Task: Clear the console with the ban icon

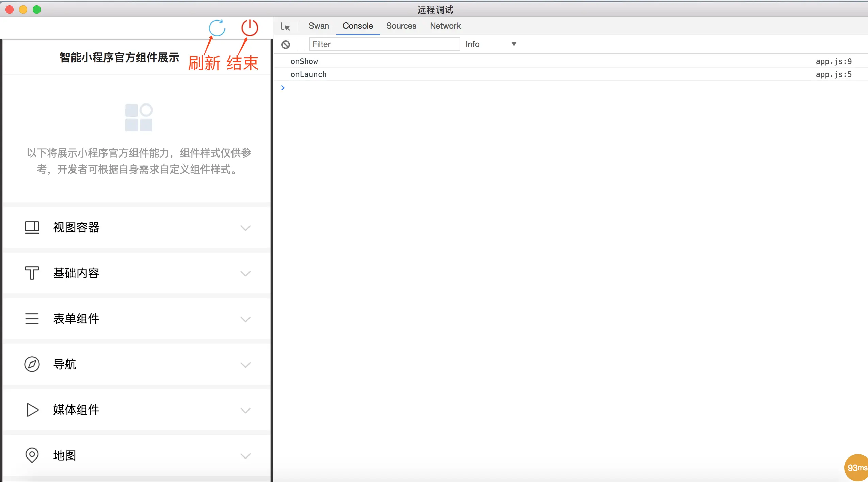Action: [x=286, y=44]
